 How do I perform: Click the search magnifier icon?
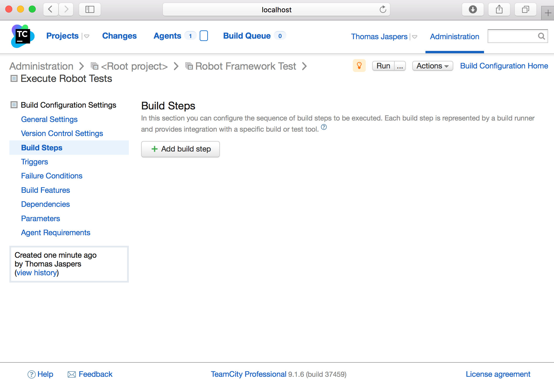click(541, 36)
